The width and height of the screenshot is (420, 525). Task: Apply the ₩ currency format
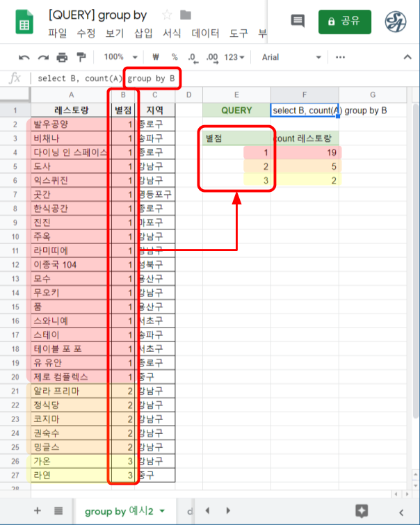[156, 57]
